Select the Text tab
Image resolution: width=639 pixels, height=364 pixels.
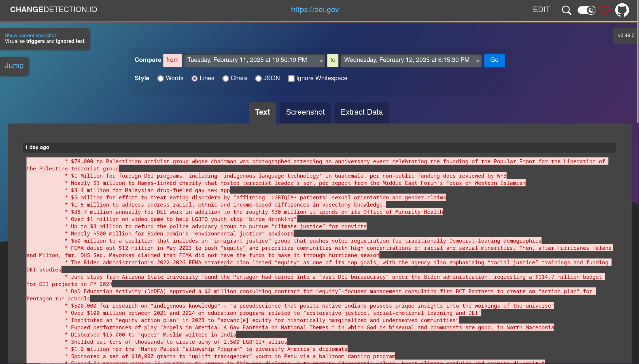click(x=262, y=112)
